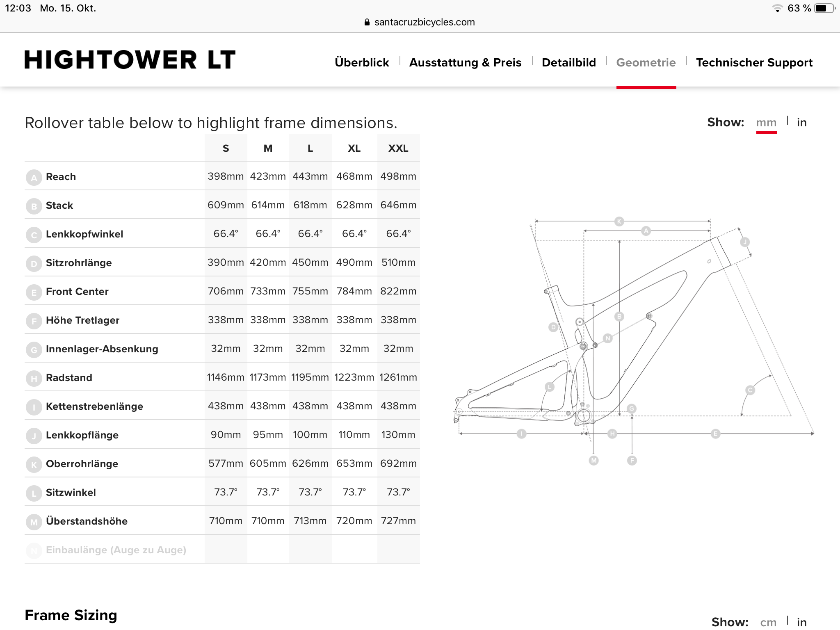Click the circled A icon beside Reach
The height and width of the screenshot is (630, 840).
(x=34, y=178)
